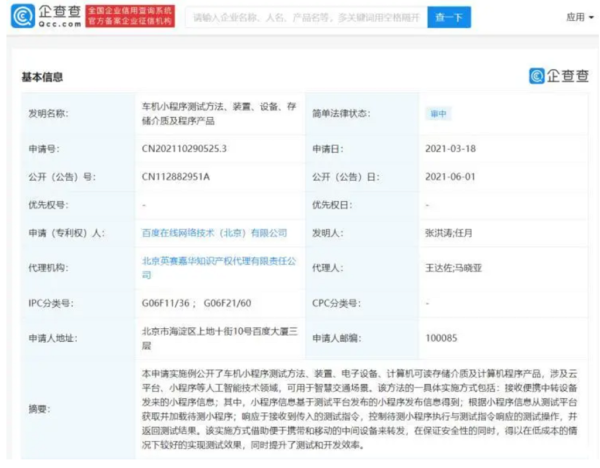Click the Qcc.com logo icon
Screen dimensions: 600x468
(23, 16)
